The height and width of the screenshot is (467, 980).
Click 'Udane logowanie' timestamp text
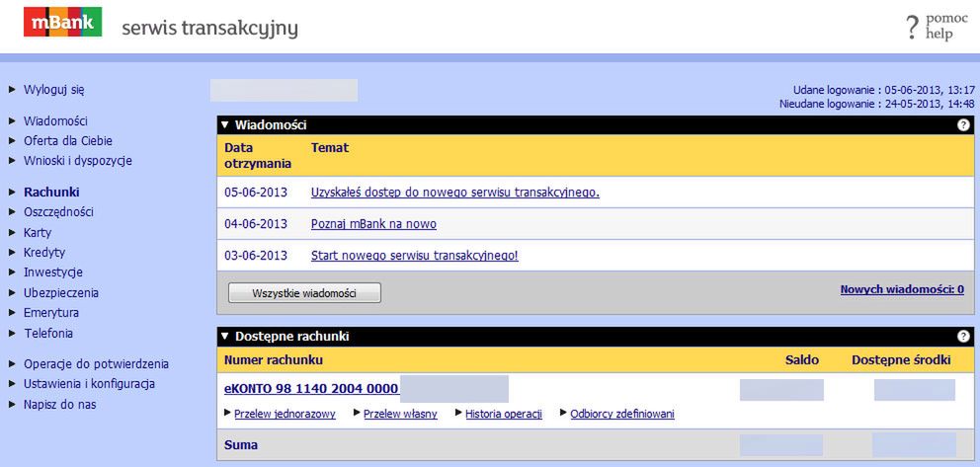pos(884,89)
